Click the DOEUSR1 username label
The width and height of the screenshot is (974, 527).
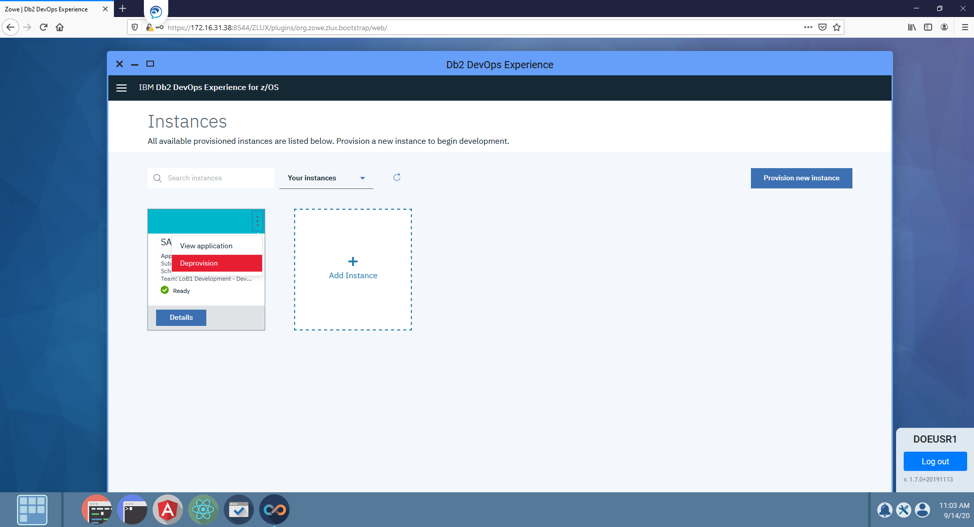(935, 439)
